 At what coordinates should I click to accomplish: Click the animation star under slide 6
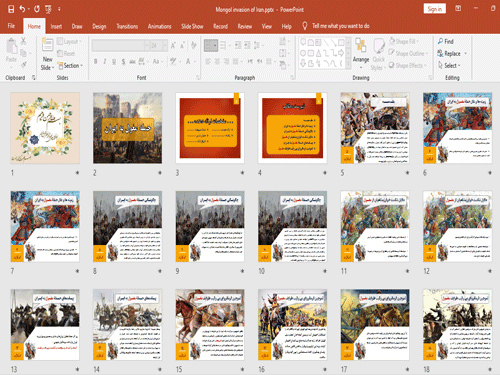coord(490,173)
